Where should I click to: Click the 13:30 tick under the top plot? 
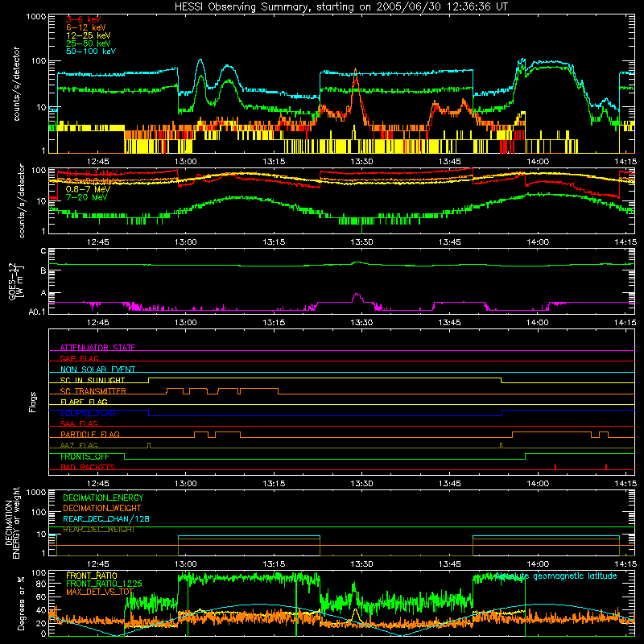(x=361, y=162)
